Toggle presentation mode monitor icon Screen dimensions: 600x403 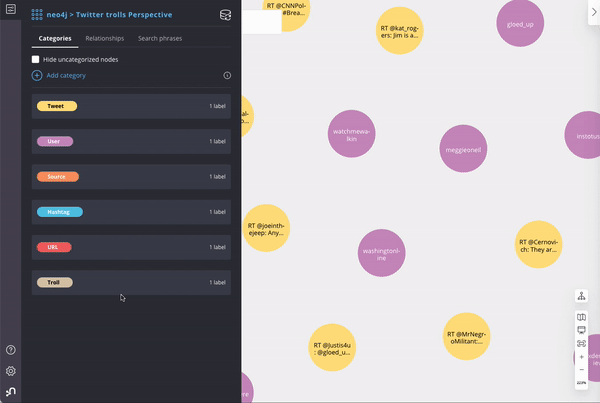tap(581, 330)
